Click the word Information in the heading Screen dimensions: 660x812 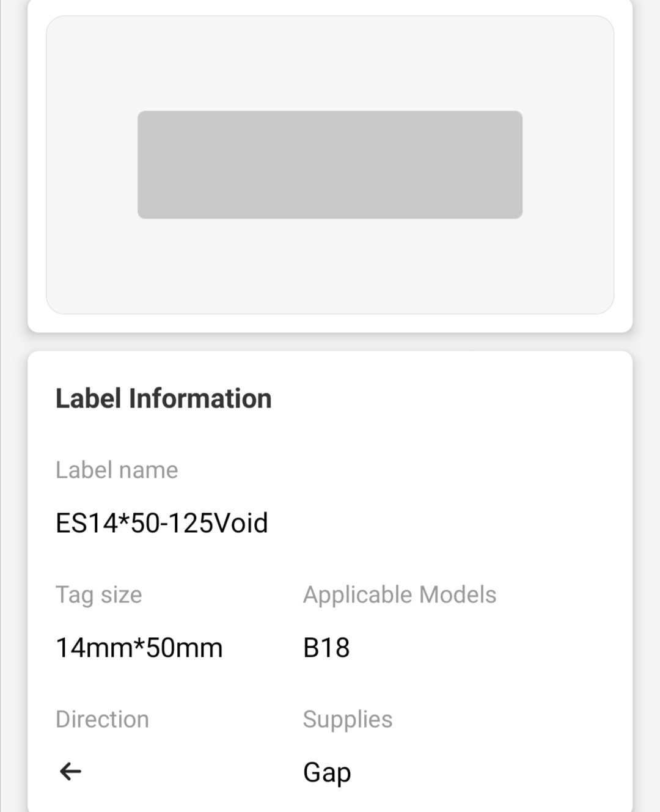(200, 398)
